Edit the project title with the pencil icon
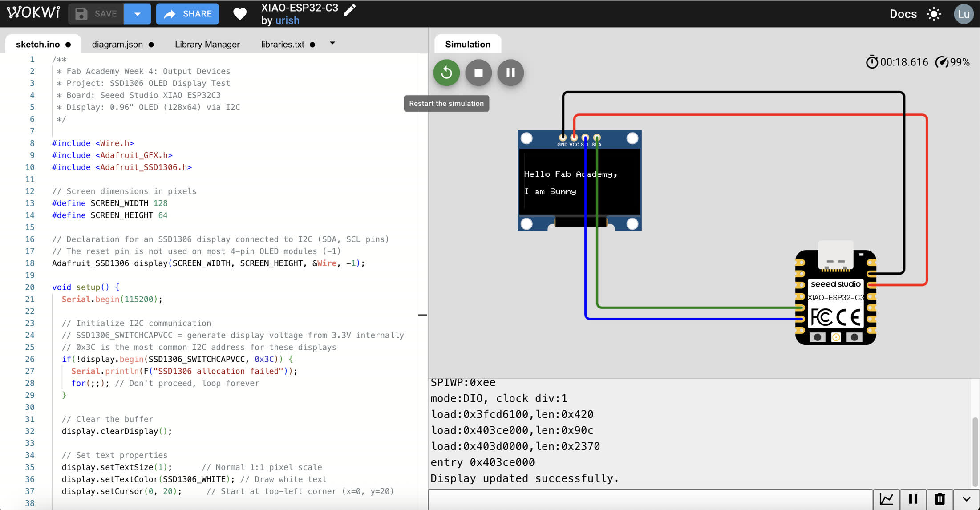Image resolution: width=980 pixels, height=510 pixels. (x=350, y=9)
